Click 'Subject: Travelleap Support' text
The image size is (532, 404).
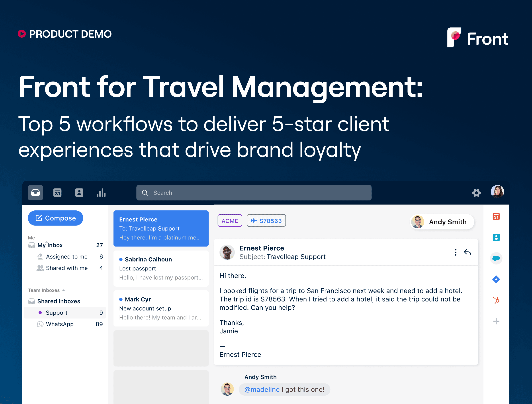[282, 257]
